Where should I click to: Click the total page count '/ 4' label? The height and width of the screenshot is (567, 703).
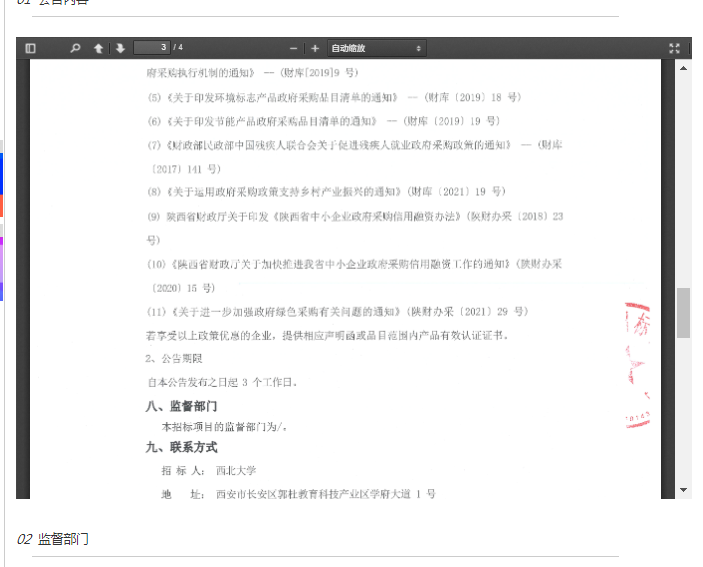tap(178, 48)
